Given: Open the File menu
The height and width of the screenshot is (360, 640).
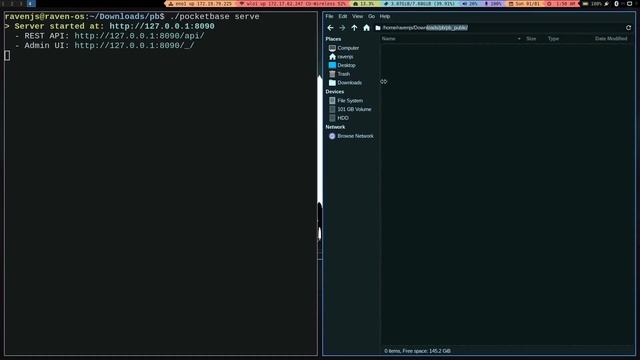Looking at the screenshot, I should click(329, 16).
